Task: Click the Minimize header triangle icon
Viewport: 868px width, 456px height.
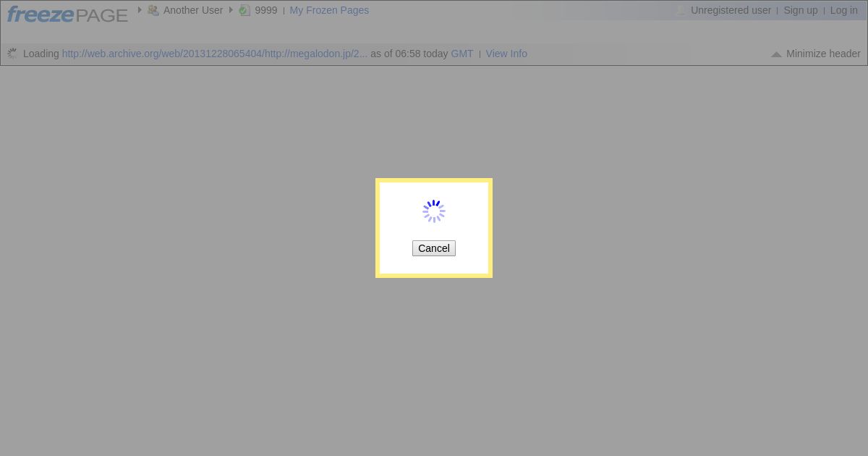Action: (776, 54)
